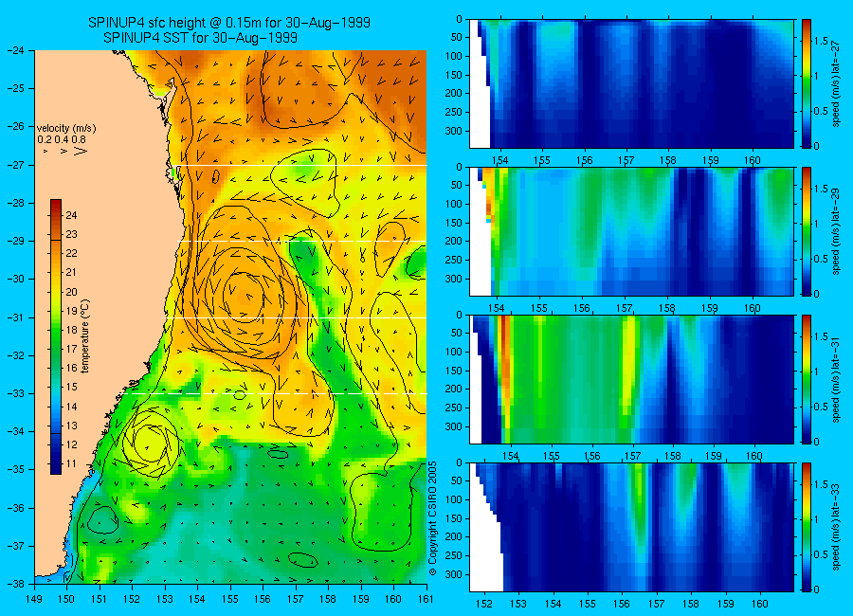Click the temperature colorbar on the map

coord(56,336)
